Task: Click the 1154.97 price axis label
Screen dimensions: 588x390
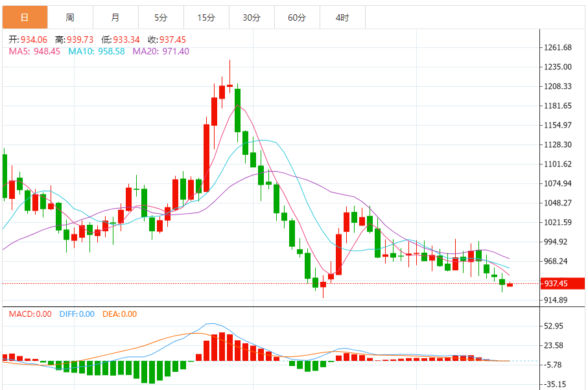Action: (x=558, y=126)
